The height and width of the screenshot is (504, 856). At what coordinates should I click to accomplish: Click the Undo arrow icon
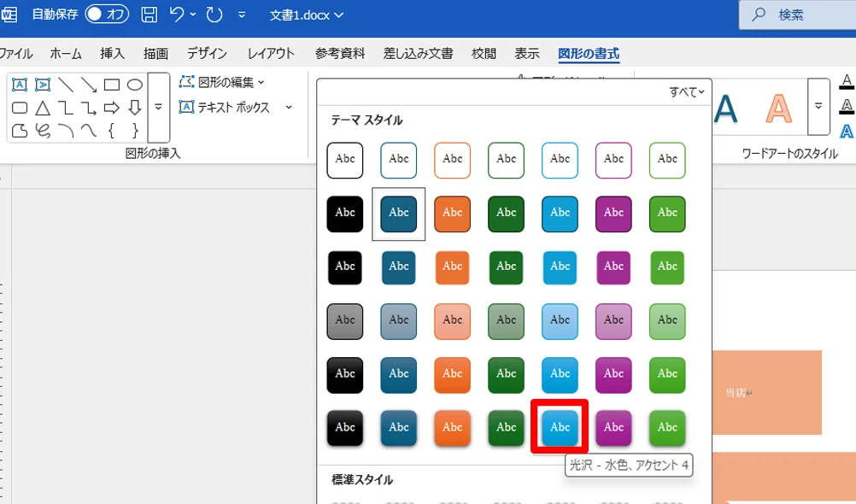tap(176, 14)
